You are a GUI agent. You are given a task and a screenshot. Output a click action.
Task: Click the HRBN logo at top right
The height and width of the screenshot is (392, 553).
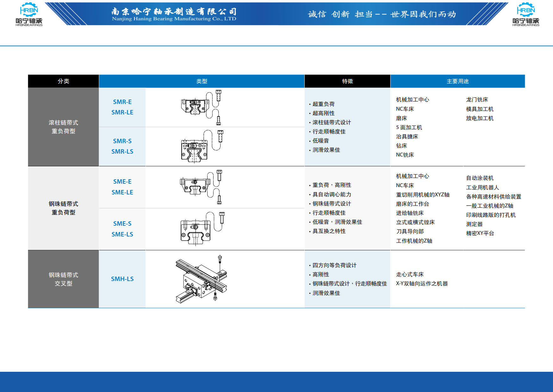coord(526,14)
